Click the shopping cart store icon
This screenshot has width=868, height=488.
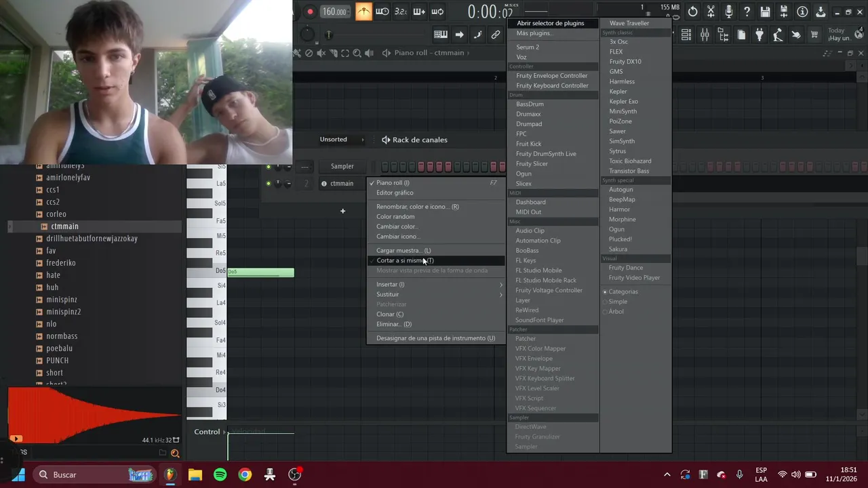point(814,35)
